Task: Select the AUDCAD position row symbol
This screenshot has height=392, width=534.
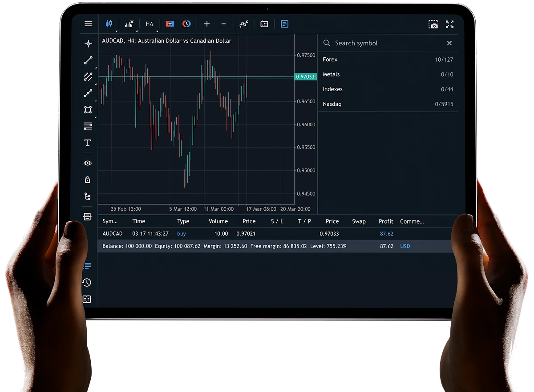Action: click(113, 234)
